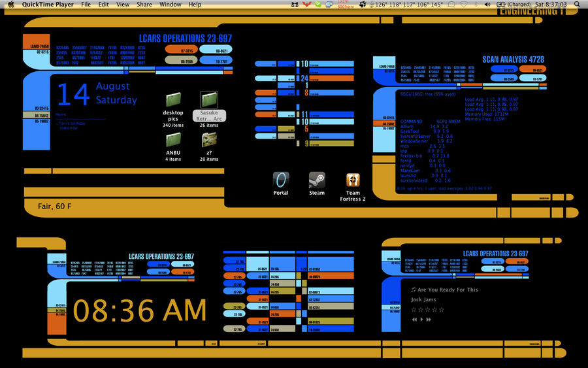Open the File menu
Image resolution: width=588 pixels, height=368 pixels.
(86, 5)
